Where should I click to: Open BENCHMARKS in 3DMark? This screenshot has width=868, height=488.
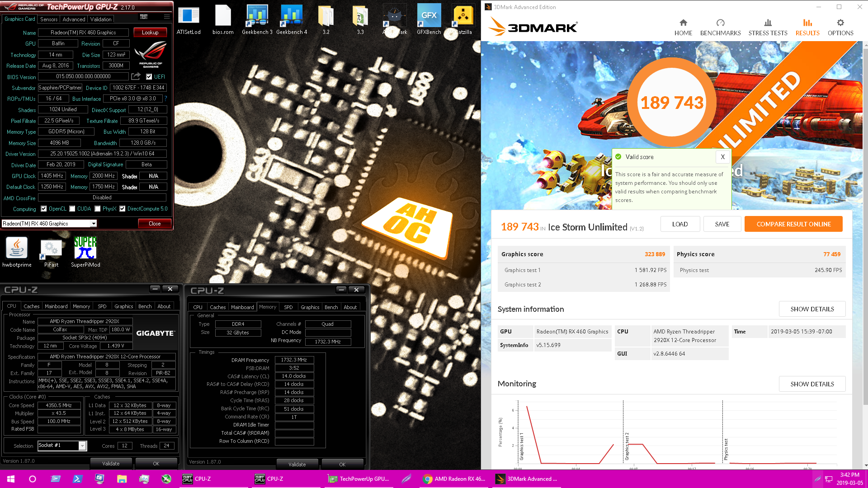point(720,28)
